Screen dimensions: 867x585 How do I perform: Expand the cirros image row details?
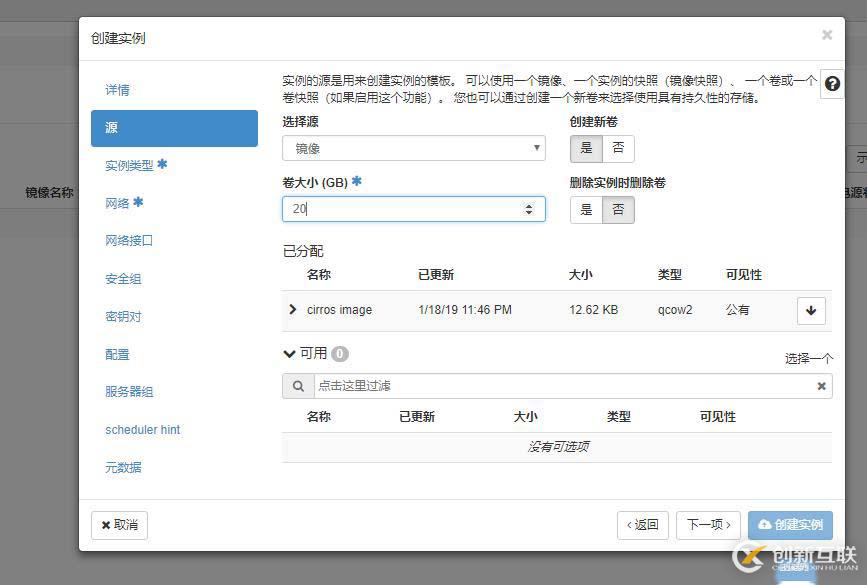point(293,310)
